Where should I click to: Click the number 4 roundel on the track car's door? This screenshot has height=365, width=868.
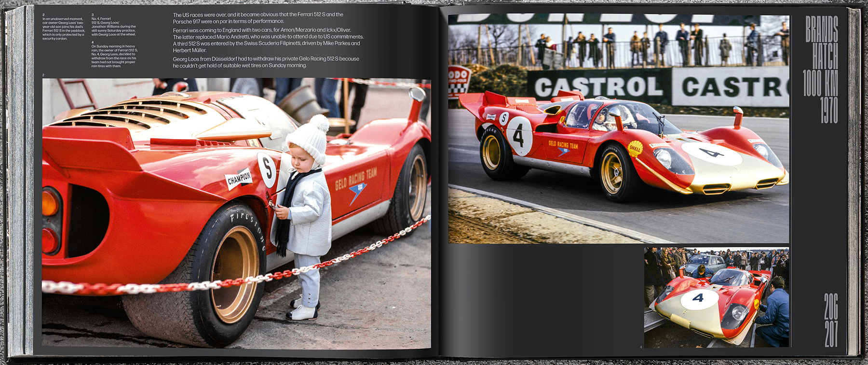coord(519,136)
